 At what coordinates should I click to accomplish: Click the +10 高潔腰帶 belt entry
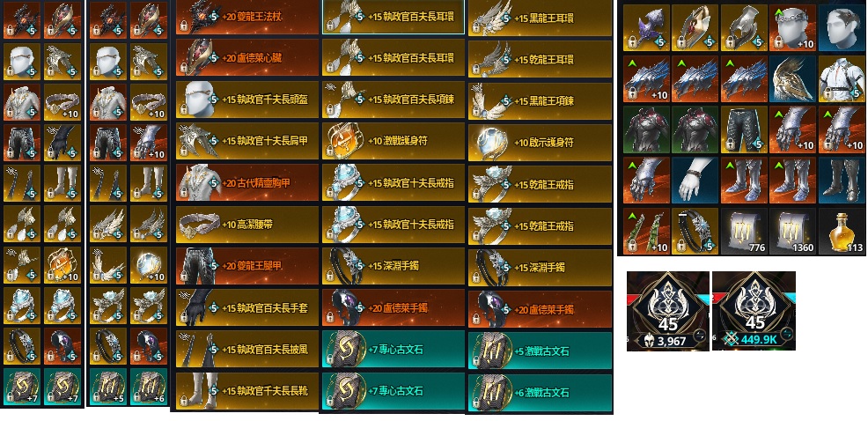point(246,225)
